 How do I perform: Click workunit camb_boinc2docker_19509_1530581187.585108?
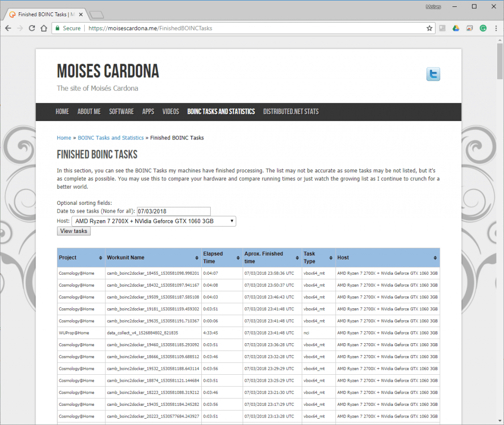point(153,297)
